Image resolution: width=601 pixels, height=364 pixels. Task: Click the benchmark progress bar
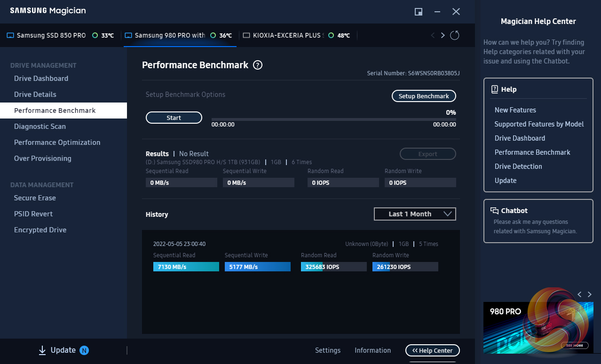tap(333, 119)
